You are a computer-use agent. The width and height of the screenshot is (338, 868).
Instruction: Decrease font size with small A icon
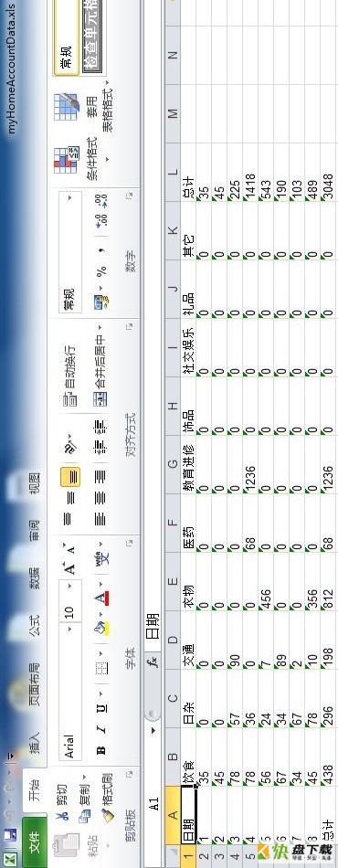coord(70,548)
